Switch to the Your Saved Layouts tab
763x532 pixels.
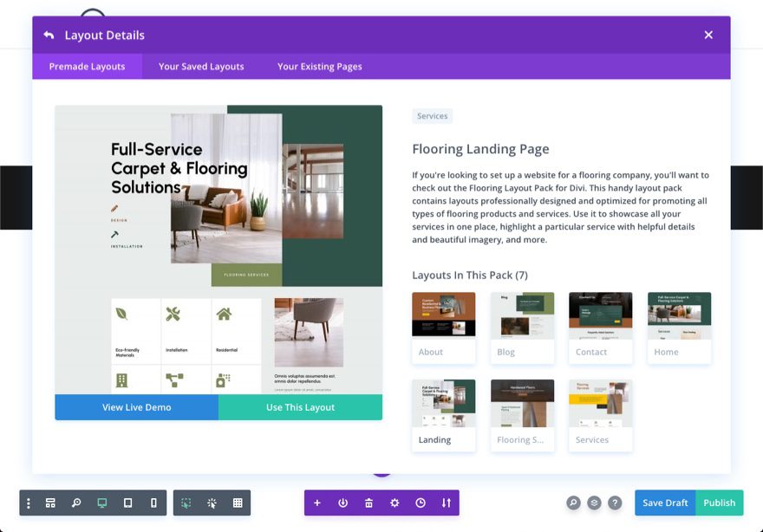pyautogui.click(x=200, y=66)
